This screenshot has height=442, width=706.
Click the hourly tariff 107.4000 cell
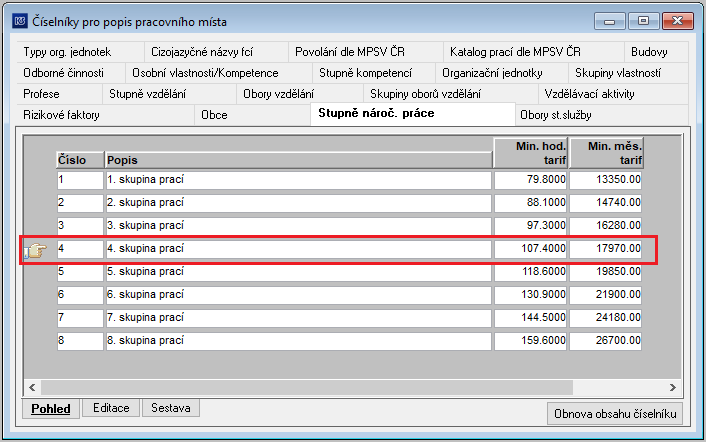click(531, 248)
